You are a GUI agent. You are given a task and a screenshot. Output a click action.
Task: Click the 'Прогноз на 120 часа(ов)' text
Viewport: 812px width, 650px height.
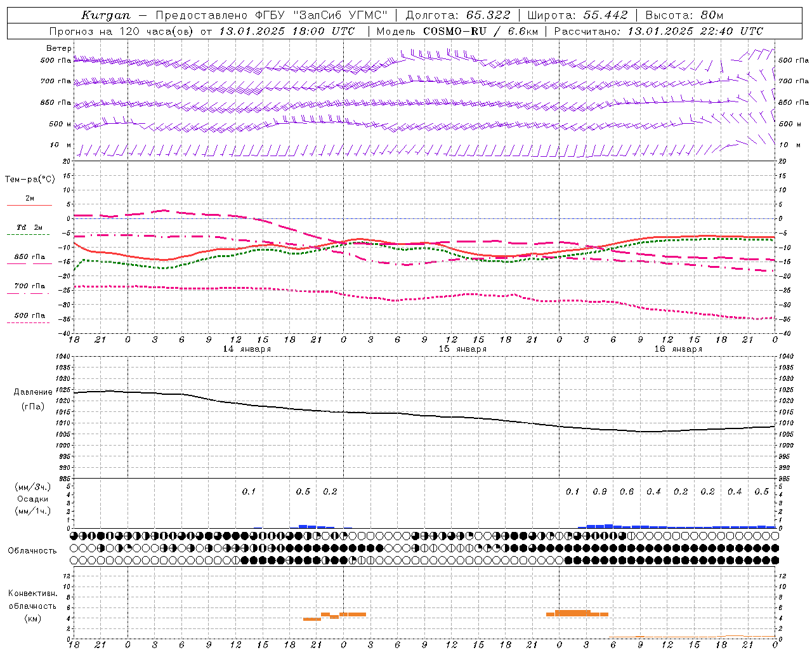tap(121, 31)
